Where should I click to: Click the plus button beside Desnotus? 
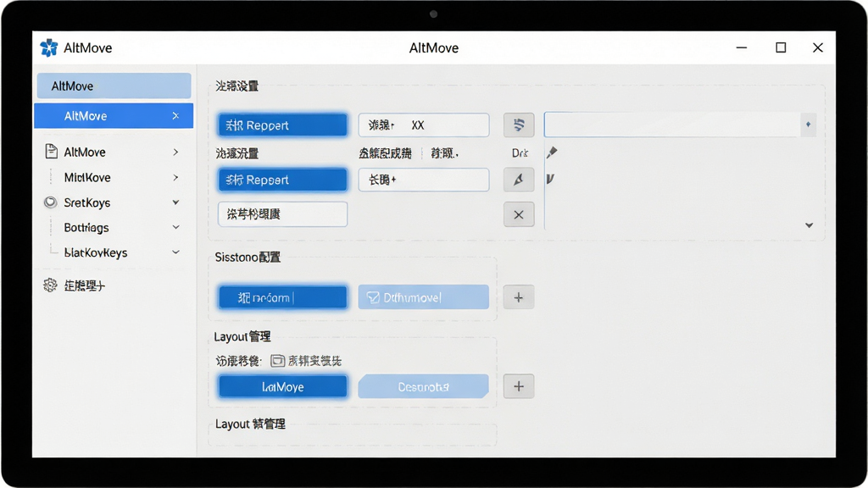click(x=519, y=386)
